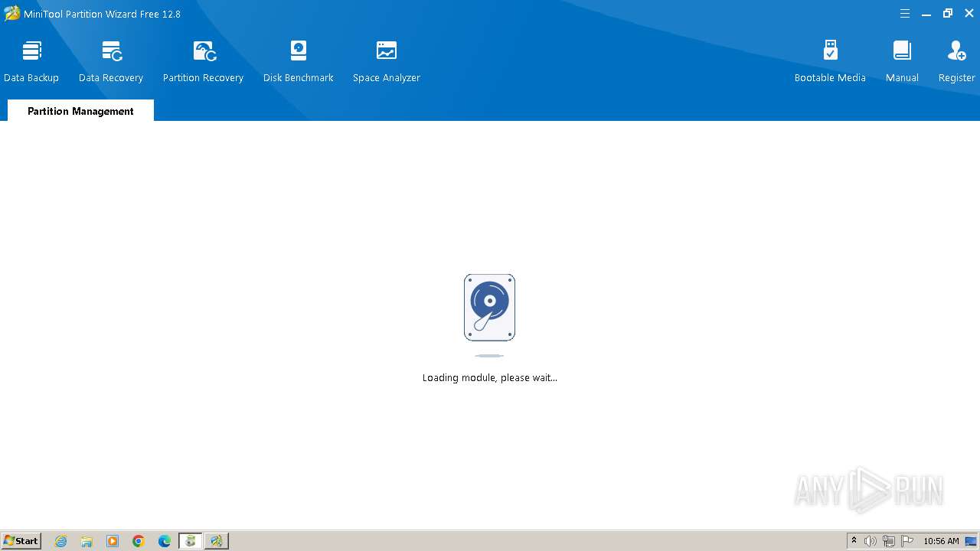The height and width of the screenshot is (551, 980).
Task: Launch Microsoft Edge from taskbar
Action: pos(165,541)
